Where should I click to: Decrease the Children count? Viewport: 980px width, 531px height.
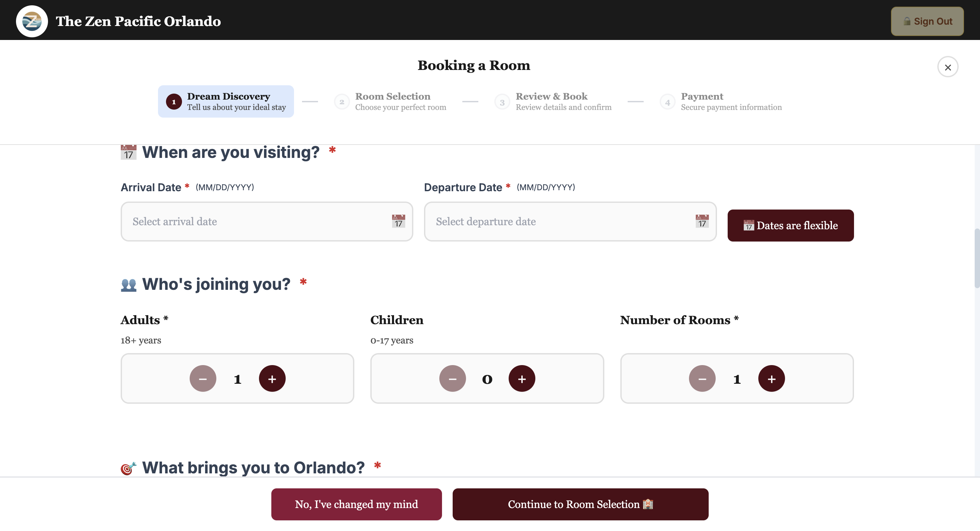point(452,378)
